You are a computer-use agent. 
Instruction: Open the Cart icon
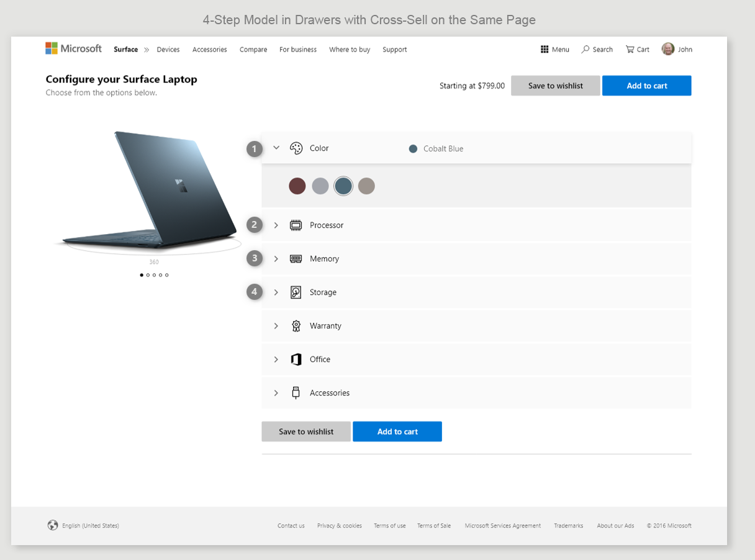[x=630, y=49]
